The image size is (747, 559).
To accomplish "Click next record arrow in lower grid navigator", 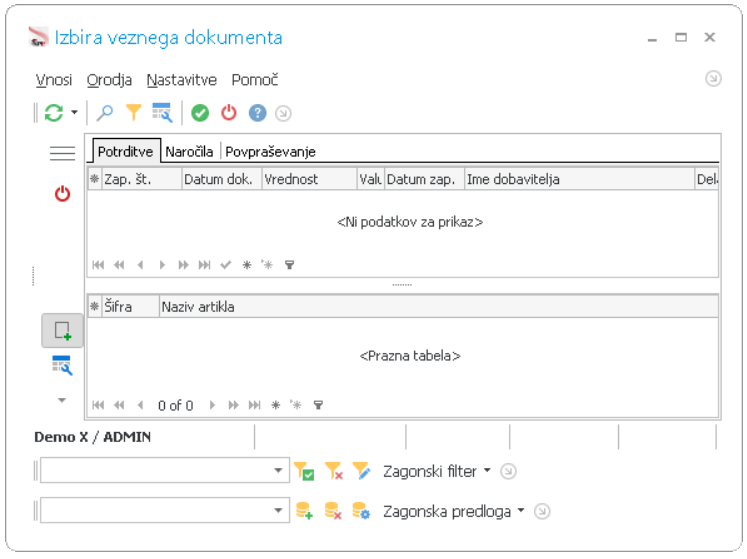I will click(x=212, y=405).
